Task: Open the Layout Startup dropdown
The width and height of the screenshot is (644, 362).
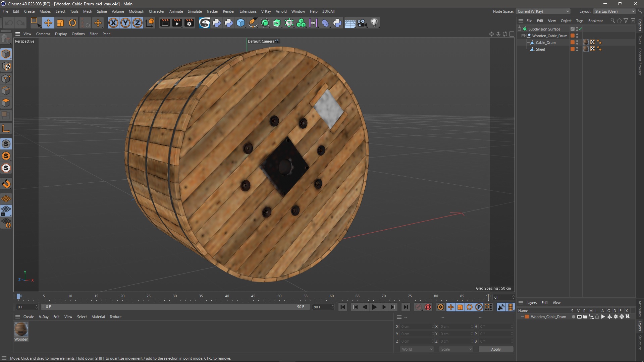Action: coord(614,11)
